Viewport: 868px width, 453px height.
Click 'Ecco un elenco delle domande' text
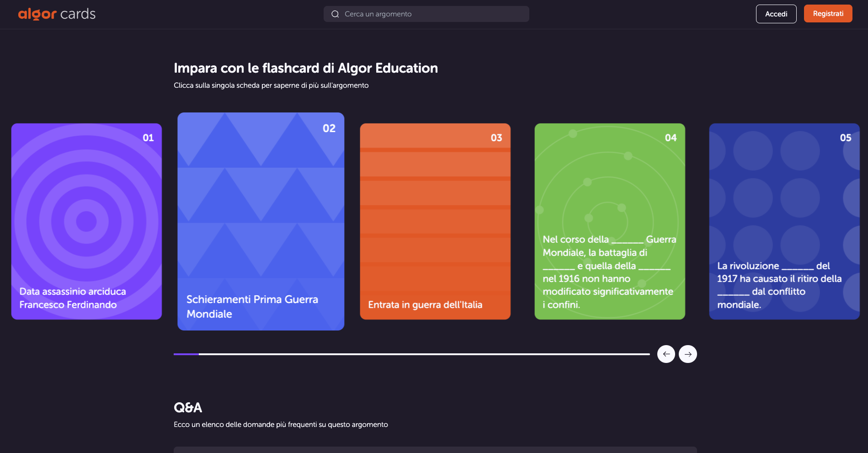click(281, 425)
